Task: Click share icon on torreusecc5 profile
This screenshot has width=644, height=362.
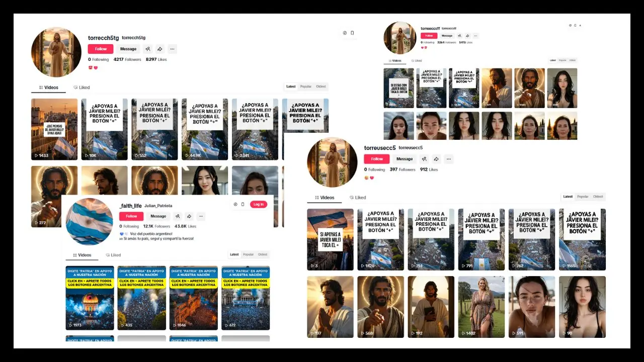Action: (436, 159)
